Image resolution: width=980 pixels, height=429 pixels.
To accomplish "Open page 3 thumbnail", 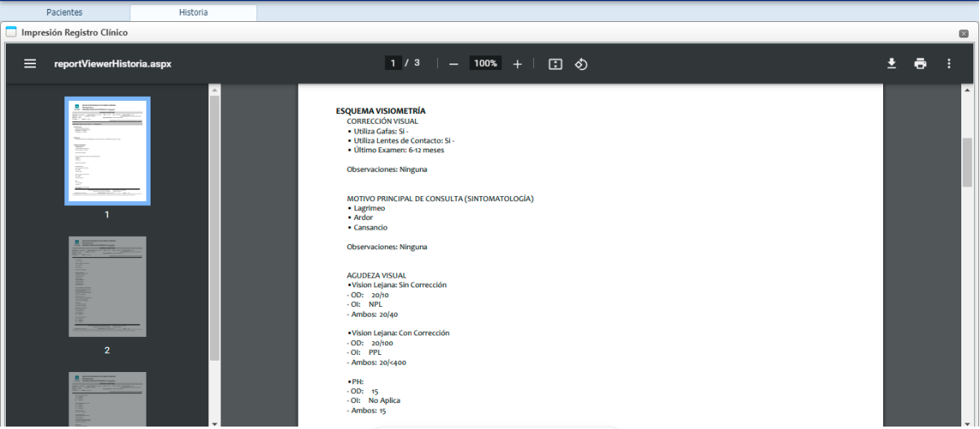I will coord(107,399).
